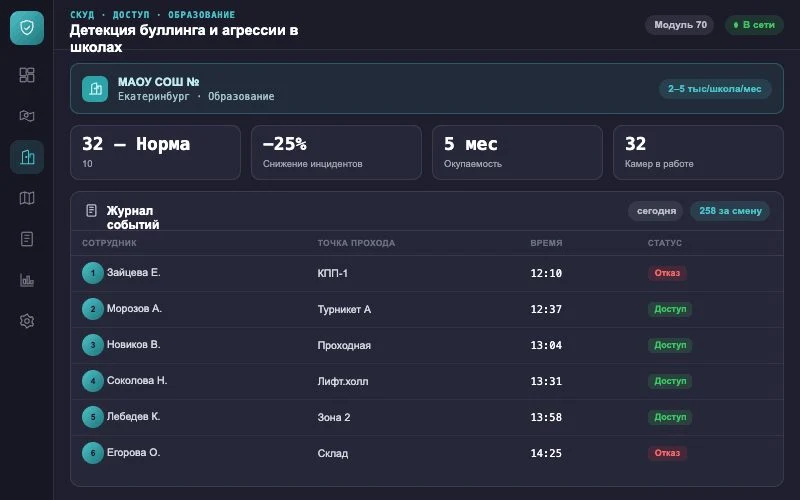Click the 13:04 time cell
Viewport: 800px width, 500px height.
[x=546, y=345]
